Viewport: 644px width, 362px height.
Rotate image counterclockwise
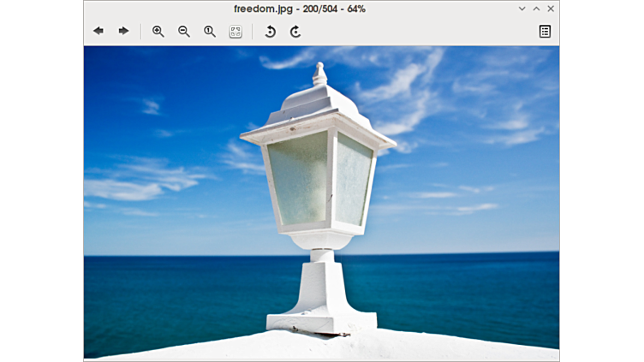[x=270, y=31]
